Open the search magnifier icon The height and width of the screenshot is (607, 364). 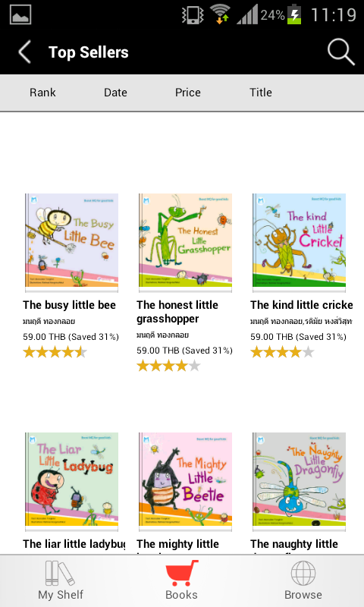(340, 52)
